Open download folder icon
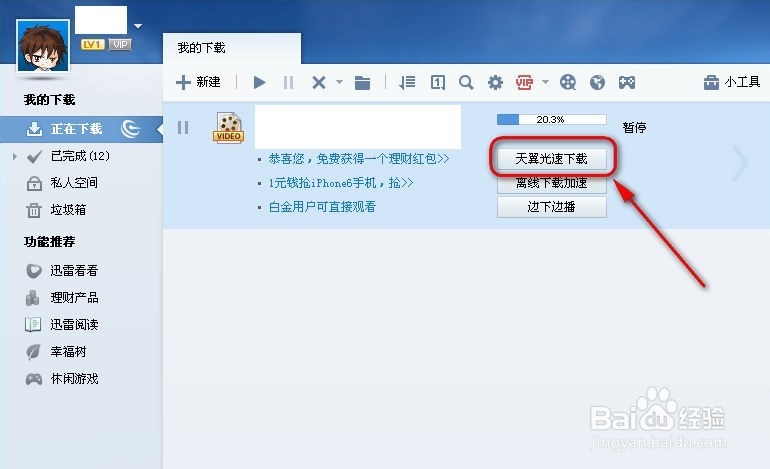Screen dimensions: 770x469 click(362, 83)
